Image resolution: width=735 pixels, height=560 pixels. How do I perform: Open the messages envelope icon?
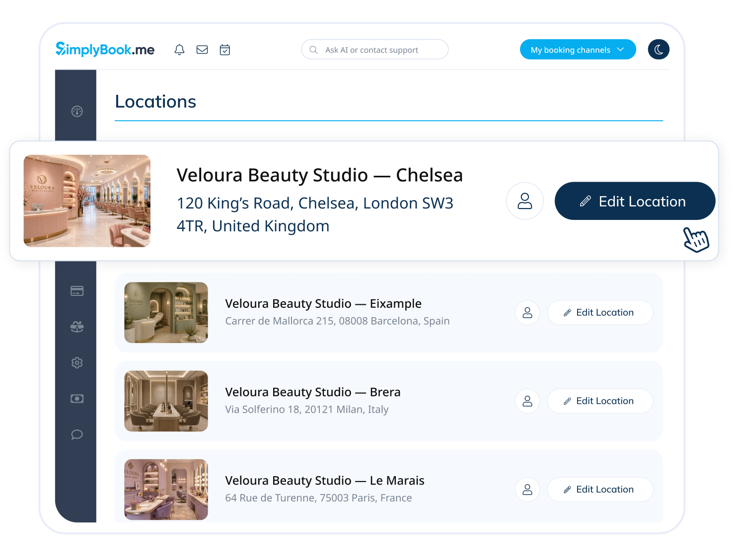(202, 50)
